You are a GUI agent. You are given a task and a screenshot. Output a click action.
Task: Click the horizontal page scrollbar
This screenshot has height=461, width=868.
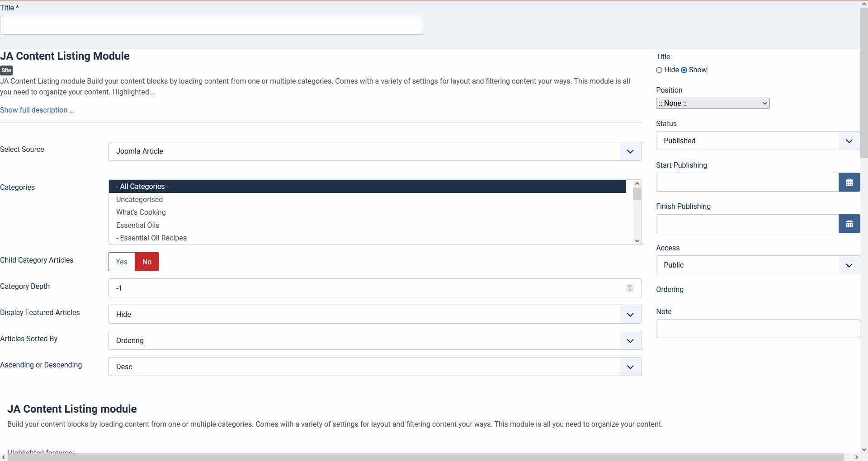point(426,457)
